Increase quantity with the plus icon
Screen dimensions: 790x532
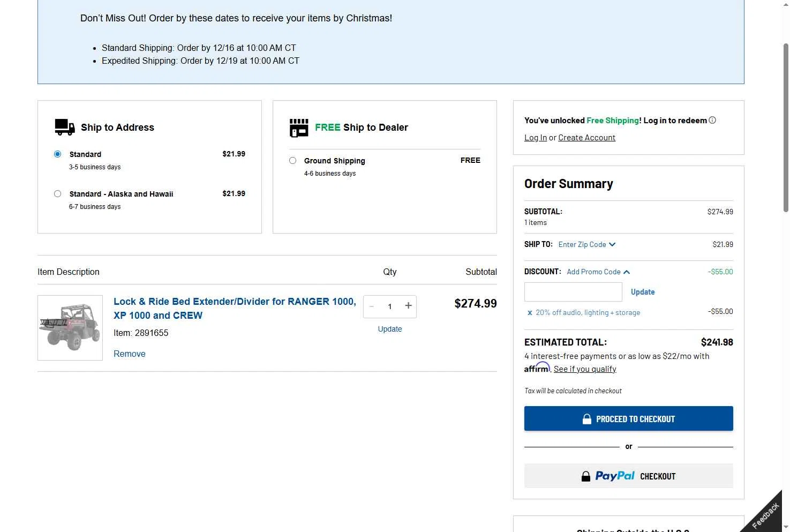click(408, 305)
